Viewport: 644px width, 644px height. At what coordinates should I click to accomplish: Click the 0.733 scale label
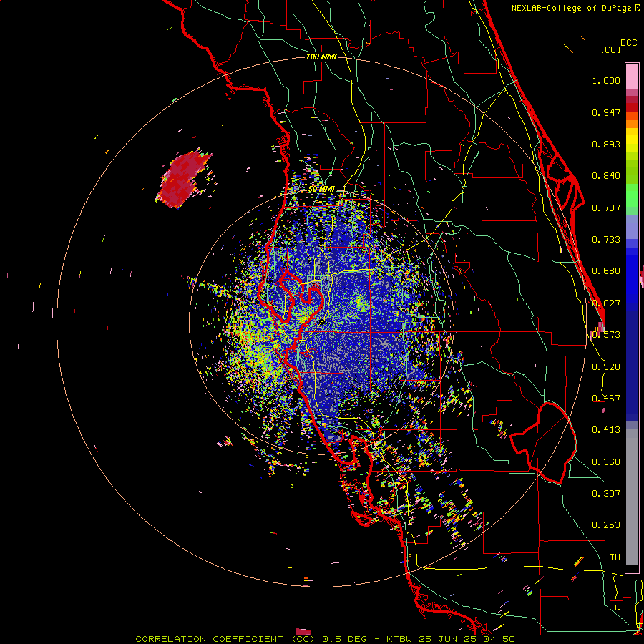[606, 240]
